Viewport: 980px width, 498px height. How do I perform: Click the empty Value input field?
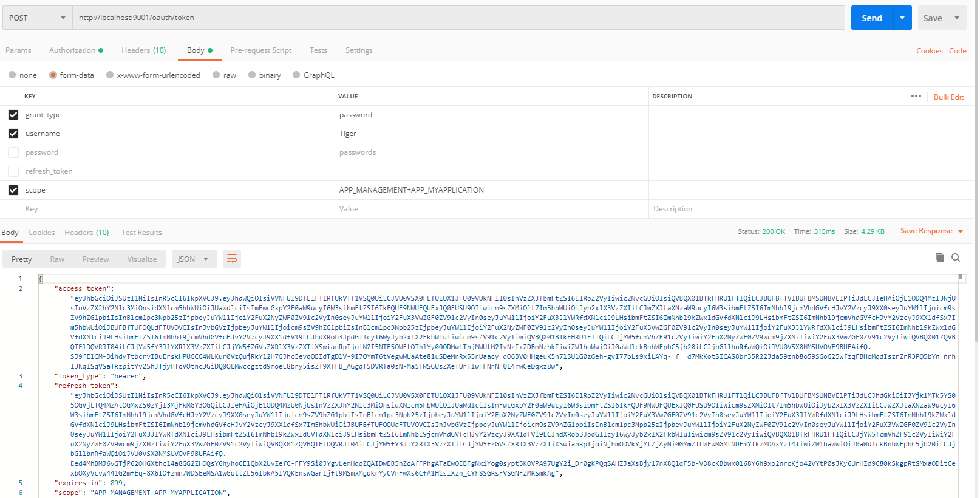[x=492, y=209]
